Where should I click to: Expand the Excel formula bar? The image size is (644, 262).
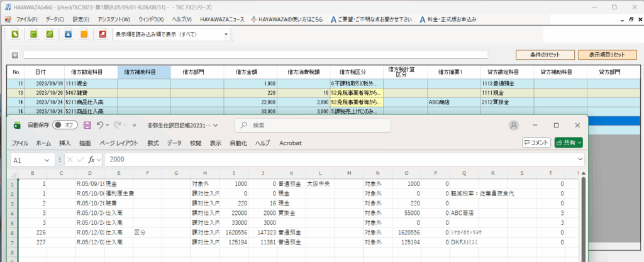tap(580, 160)
